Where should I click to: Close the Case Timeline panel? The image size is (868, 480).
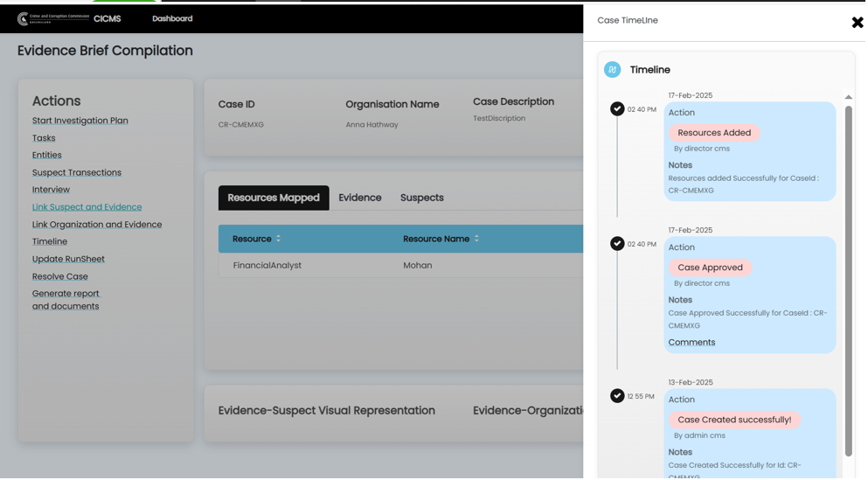tap(857, 23)
